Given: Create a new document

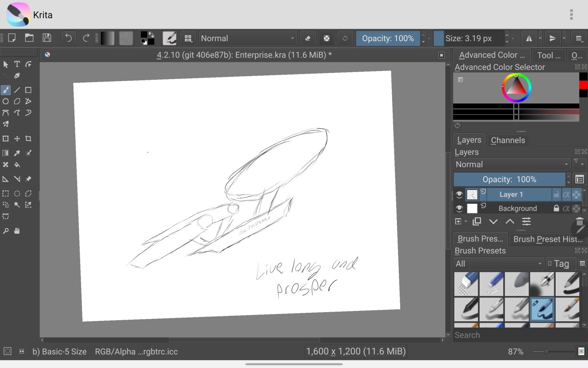Looking at the screenshot, I should pyautogui.click(x=12, y=38).
